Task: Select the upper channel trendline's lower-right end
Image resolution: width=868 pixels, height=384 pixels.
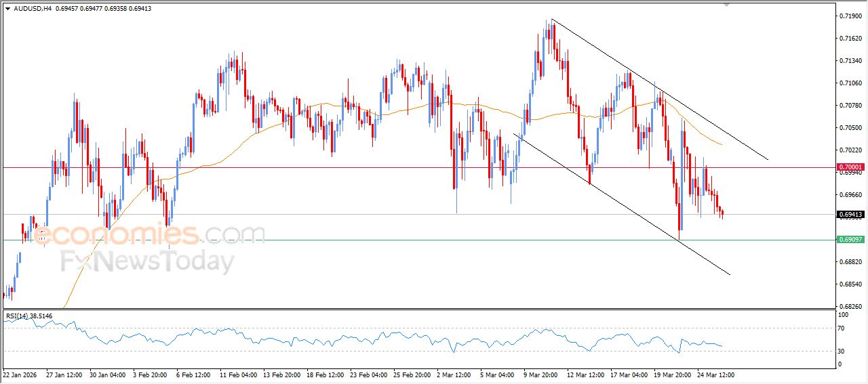Action: [768, 160]
